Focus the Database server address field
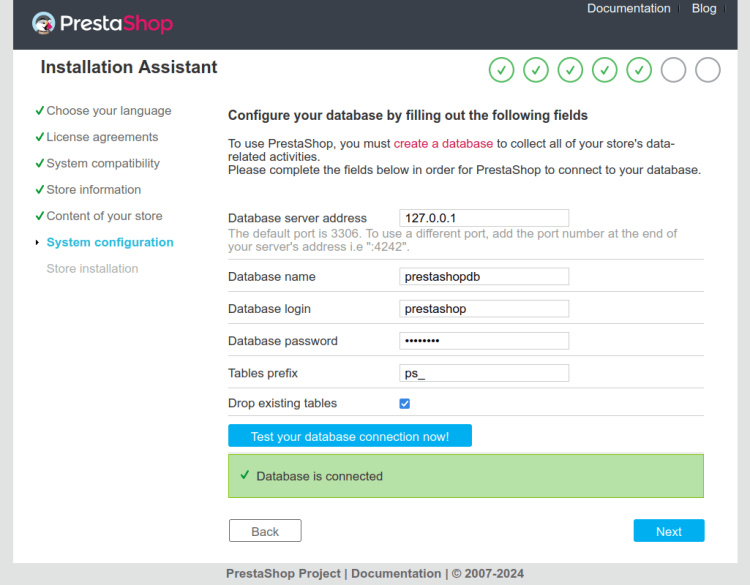The image size is (750, 585). 484,218
